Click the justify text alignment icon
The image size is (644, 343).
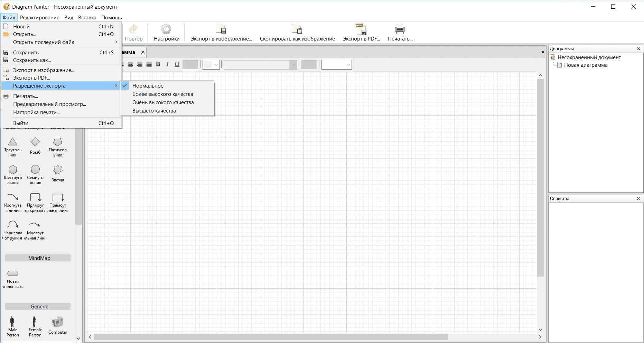tap(149, 64)
